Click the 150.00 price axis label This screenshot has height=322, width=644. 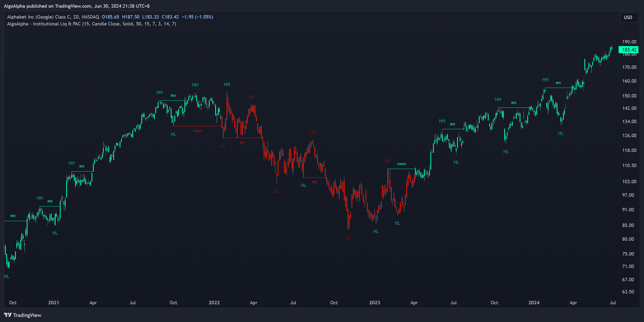(629, 96)
